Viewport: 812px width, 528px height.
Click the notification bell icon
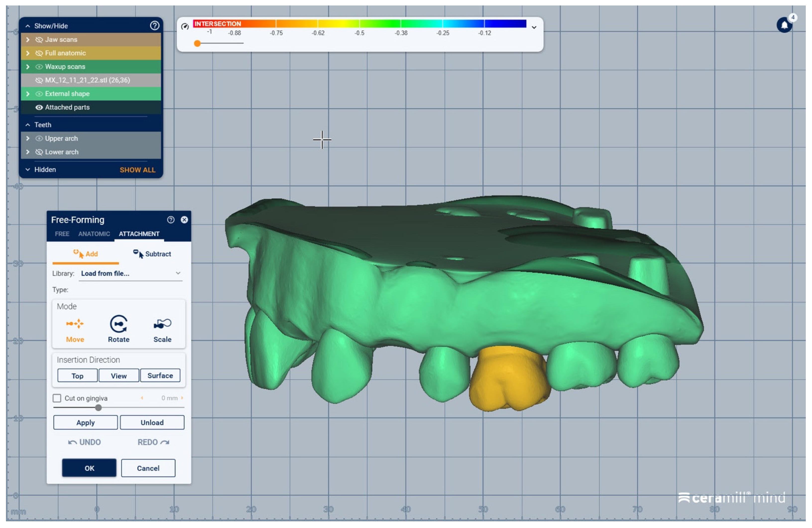pyautogui.click(x=784, y=25)
